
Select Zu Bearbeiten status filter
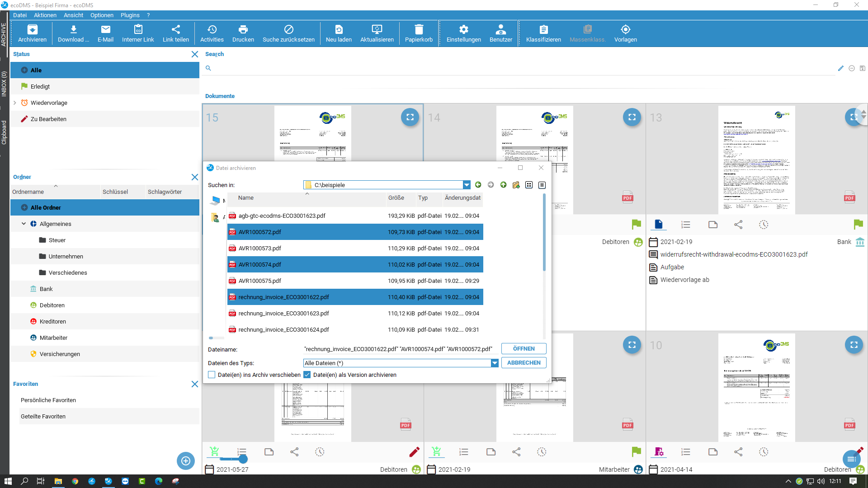point(105,119)
